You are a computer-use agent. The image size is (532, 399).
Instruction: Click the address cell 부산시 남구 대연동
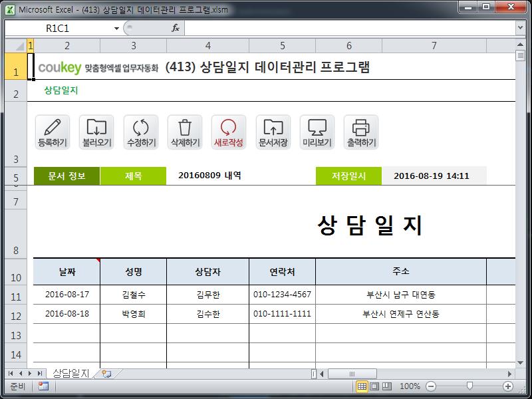point(401,295)
